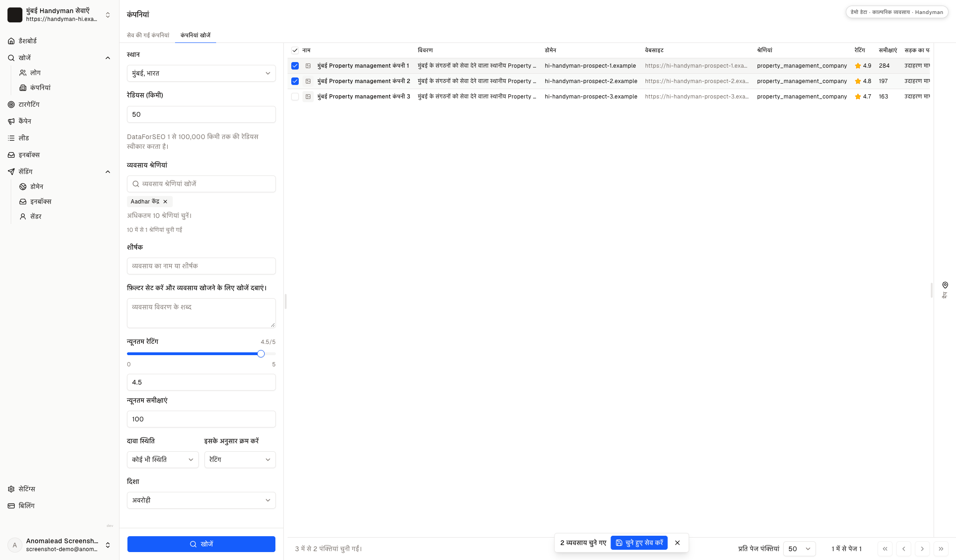Click the blue खोजें search button
The image size is (956, 560).
coord(201,544)
